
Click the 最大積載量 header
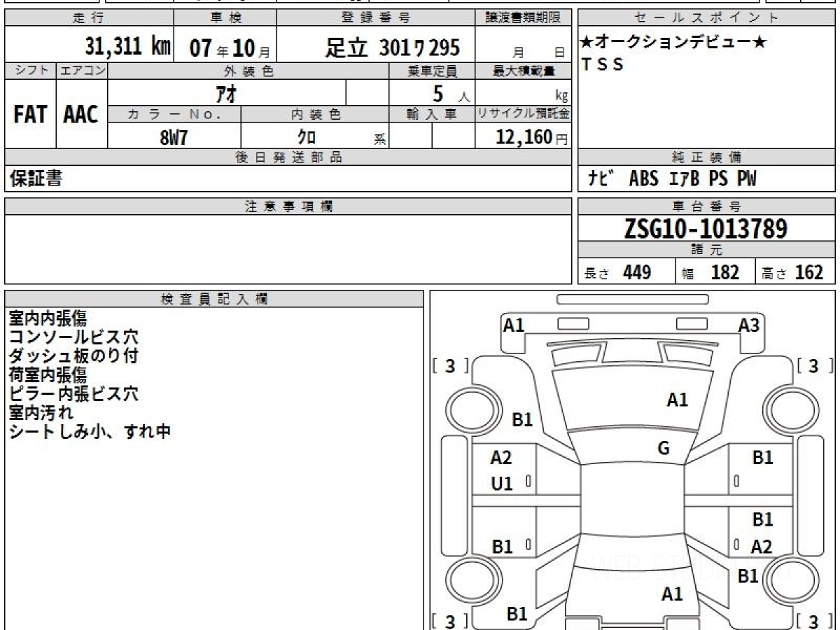[x=524, y=71]
